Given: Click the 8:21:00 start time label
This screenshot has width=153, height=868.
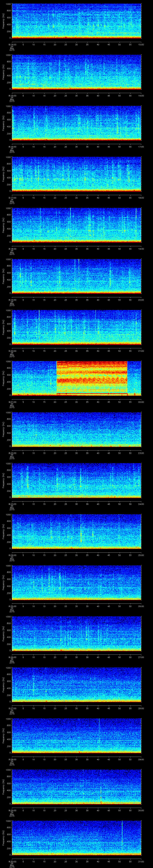Looking at the screenshot, I should tap(12, 402).
